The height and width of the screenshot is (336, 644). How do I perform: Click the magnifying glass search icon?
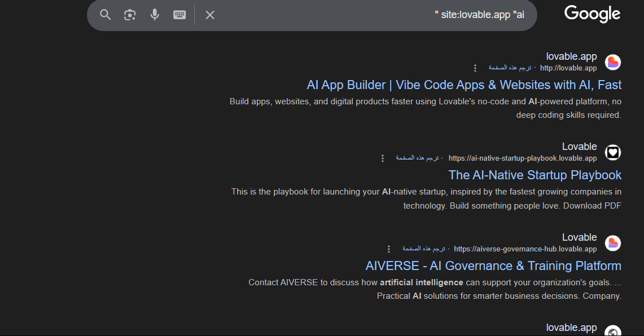[x=106, y=15]
